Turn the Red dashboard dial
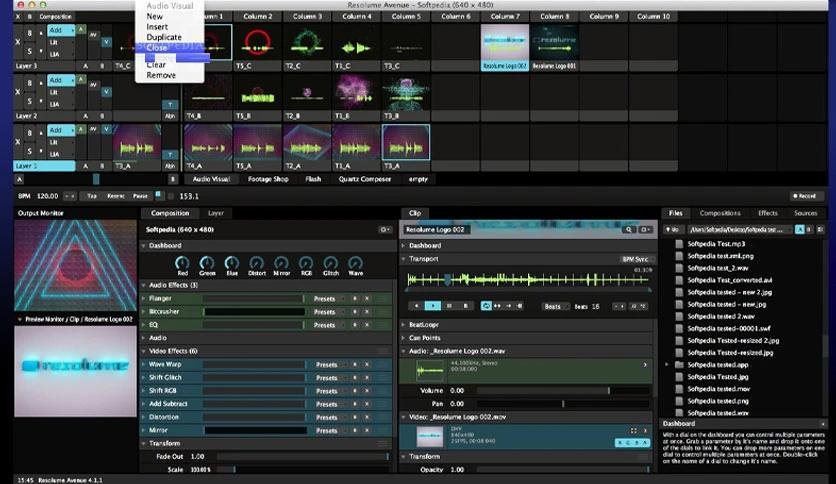This screenshot has height=484, width=836. point(182,262)
